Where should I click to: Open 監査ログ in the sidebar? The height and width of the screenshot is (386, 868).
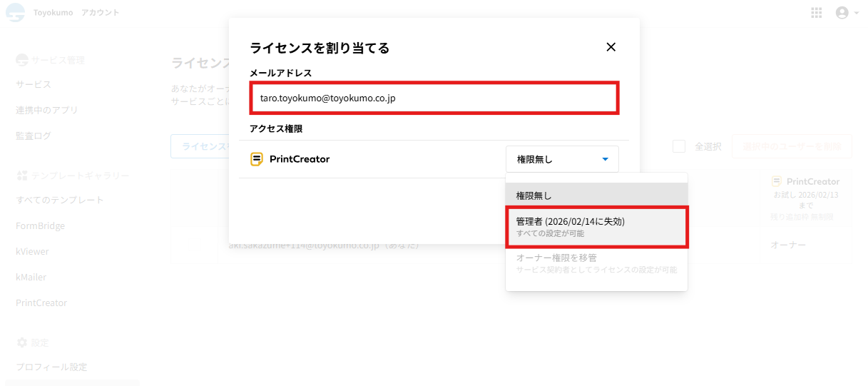point(34,136)
